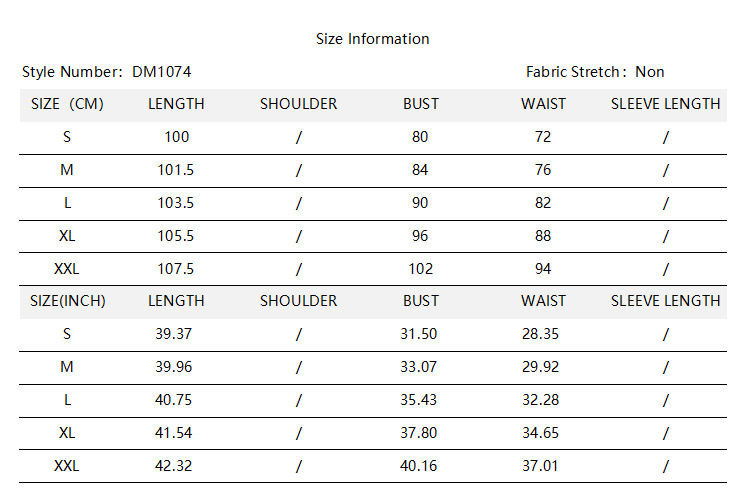Click the Size Information title
Image resolution: width=750 pixels, height=500 pixels.
372,39
